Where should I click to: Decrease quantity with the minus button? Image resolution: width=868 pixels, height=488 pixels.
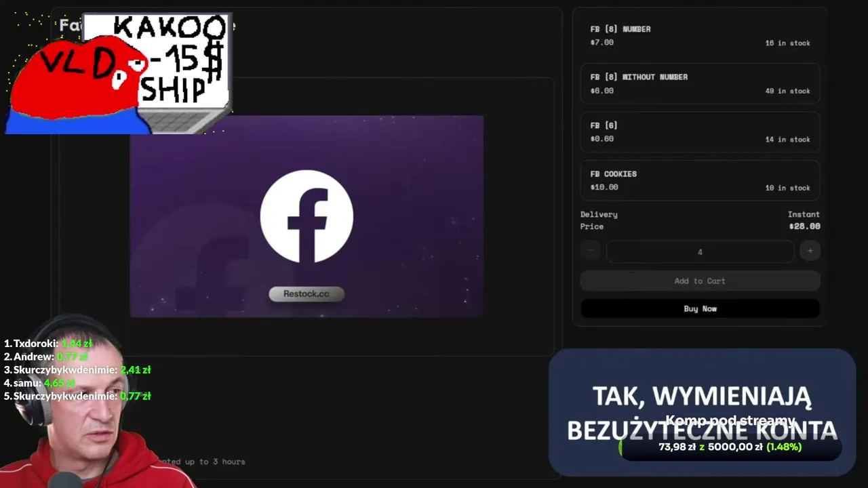(x=590, y=251)
